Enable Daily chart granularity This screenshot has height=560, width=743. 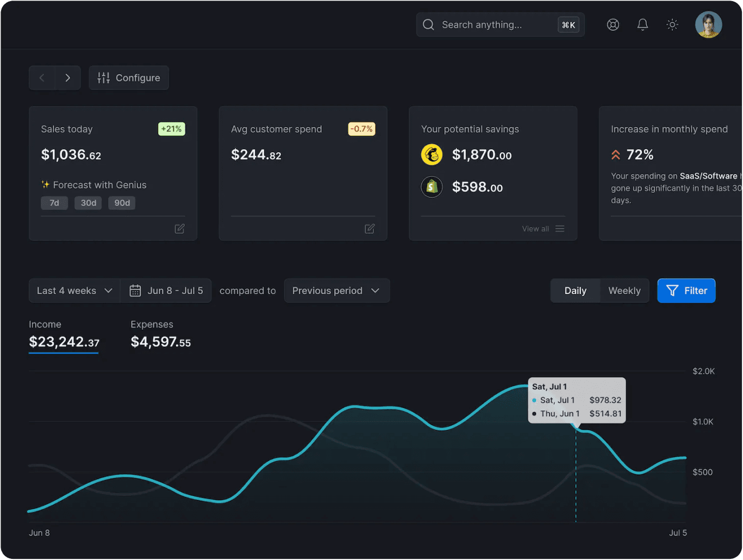tap(575, 290)
